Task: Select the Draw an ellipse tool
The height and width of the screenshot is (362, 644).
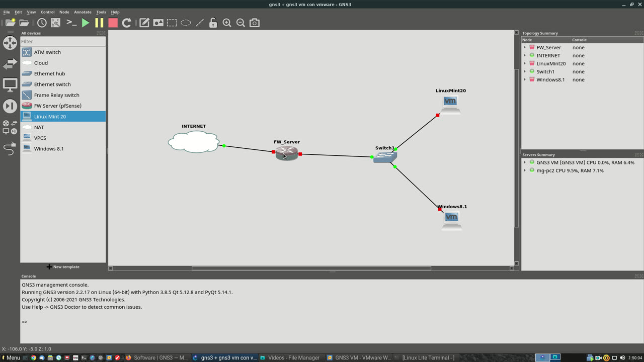Action: click(186, 23)
